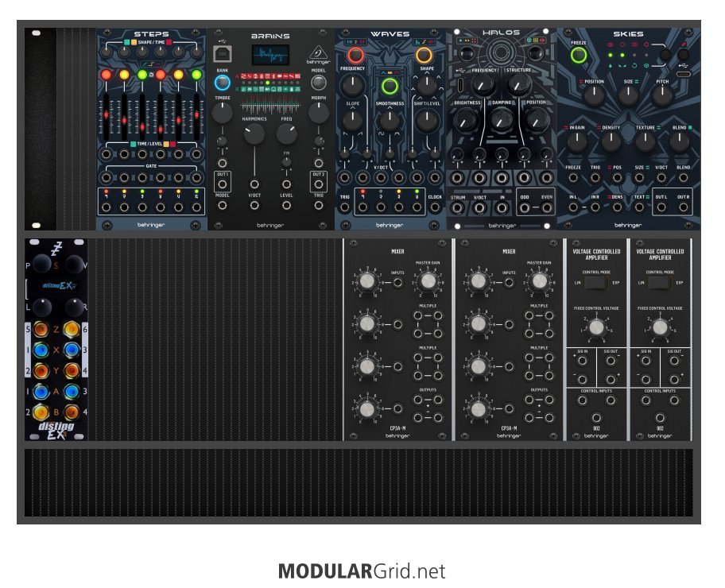Click the PITCH knob on SKIES
This screenshot has width=725, height=588.
[662, 95]
